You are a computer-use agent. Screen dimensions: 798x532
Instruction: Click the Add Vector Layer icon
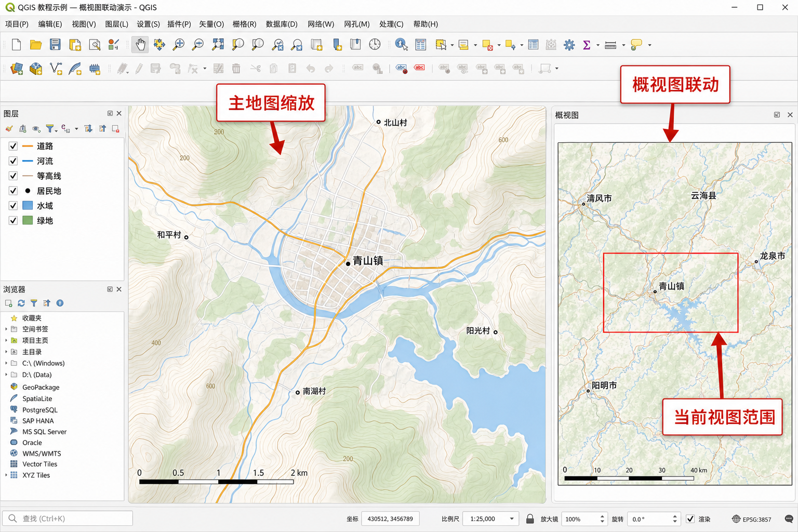click(x=56, y=69)
